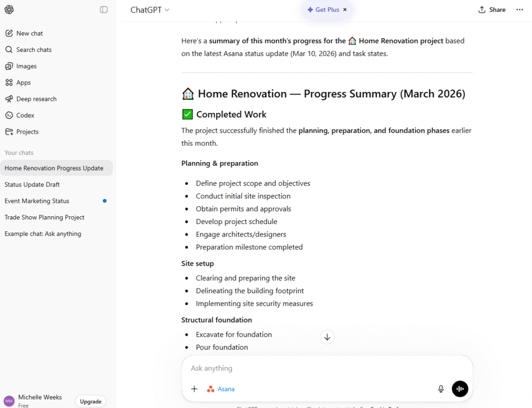This screenshot has height=408, width=532.
Task: Start a New chat
Action: (x=30, y=33)
